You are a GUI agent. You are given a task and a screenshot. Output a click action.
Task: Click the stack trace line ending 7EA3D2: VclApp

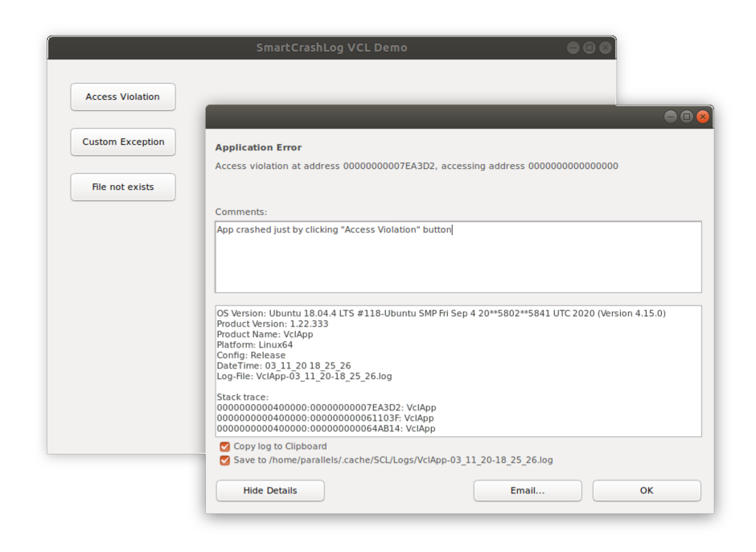327,408
